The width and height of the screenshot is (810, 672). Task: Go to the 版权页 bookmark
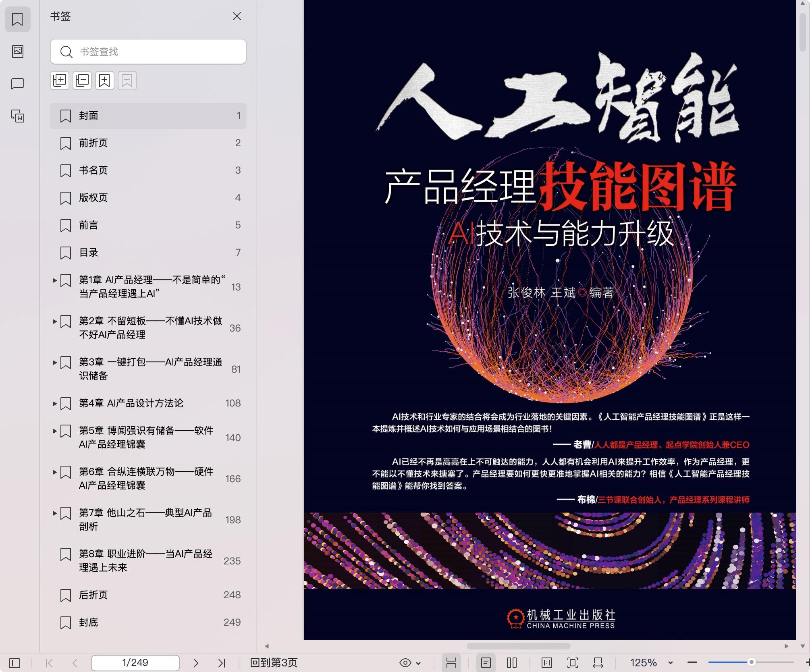(x=148, y=198)
